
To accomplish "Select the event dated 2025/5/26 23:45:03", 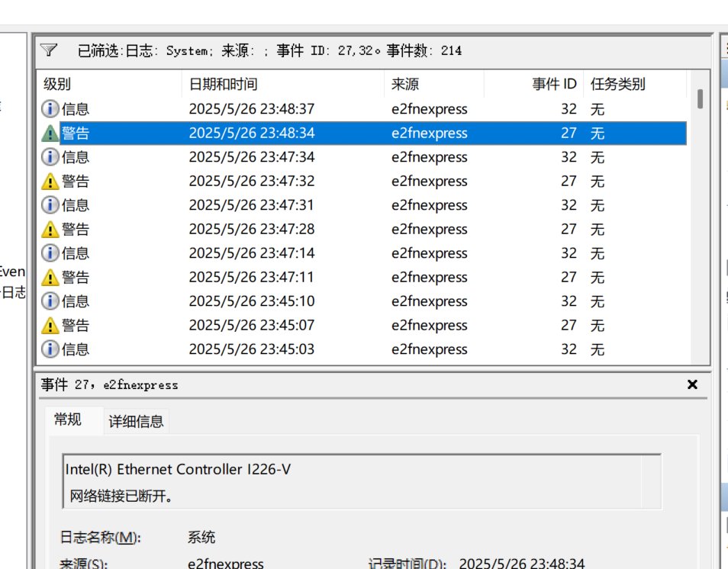I will pyautogui.click(x=362, y=349).
